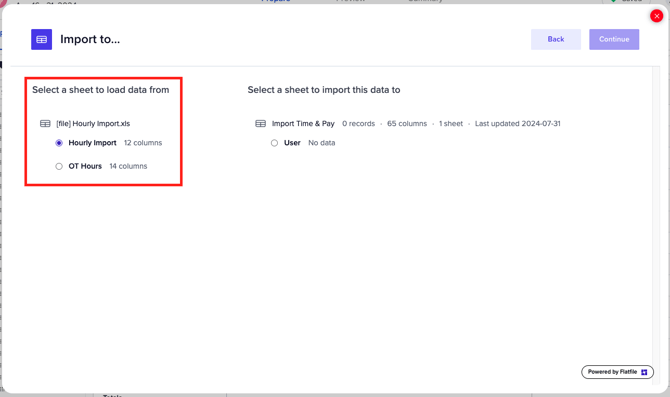Click the dialog's vertical scrollbar on the right

coord(657,226)
